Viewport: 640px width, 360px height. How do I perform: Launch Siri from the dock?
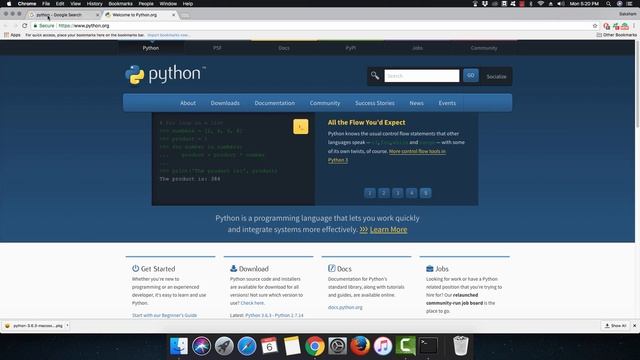(201, 346)
